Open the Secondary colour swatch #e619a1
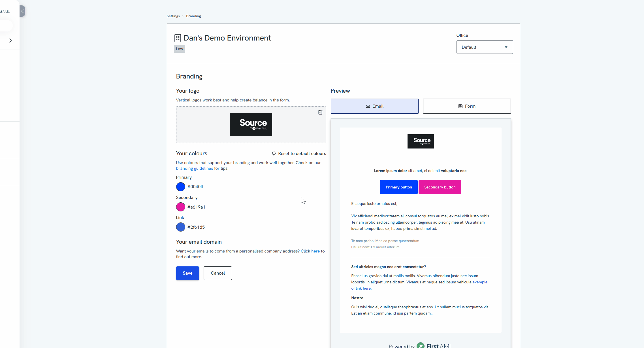This screenshot has width=644, height=348. point(181,207)
